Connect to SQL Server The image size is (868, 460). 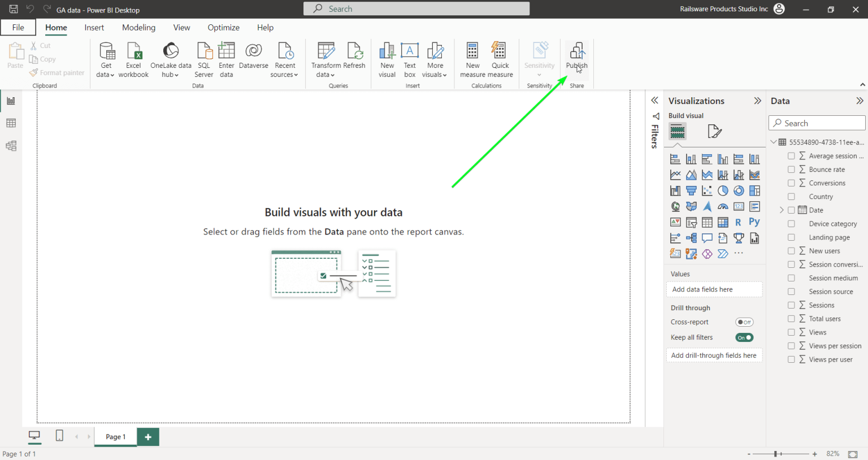point(203,58)
